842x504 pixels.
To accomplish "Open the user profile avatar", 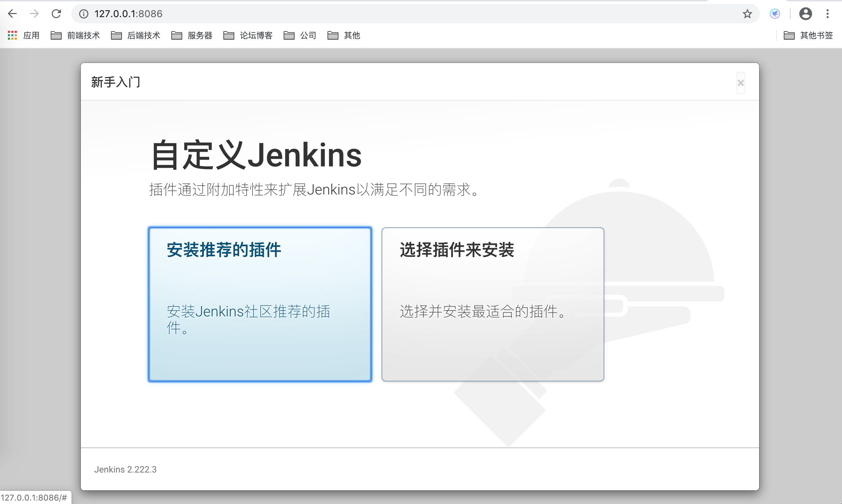I will (x=805, y=14).
